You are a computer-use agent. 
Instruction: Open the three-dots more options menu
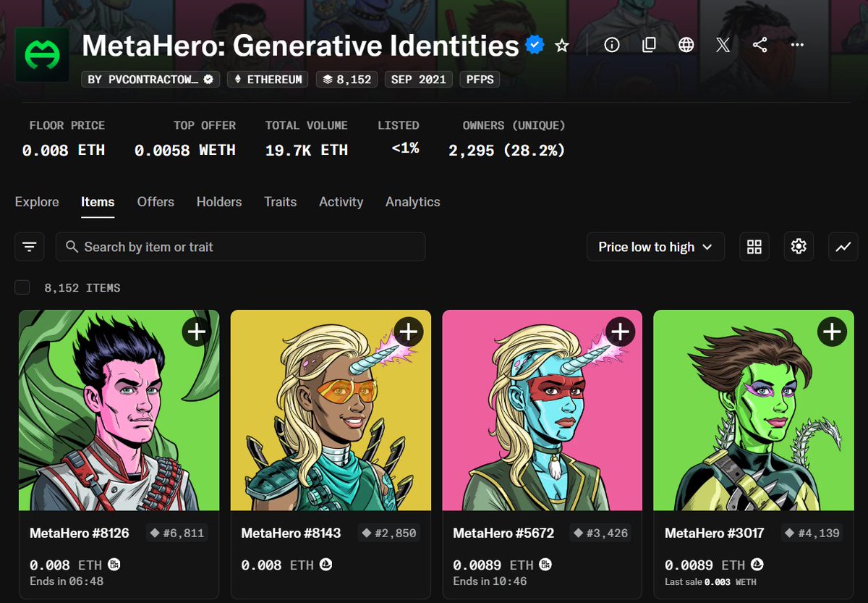click(797, 45)
